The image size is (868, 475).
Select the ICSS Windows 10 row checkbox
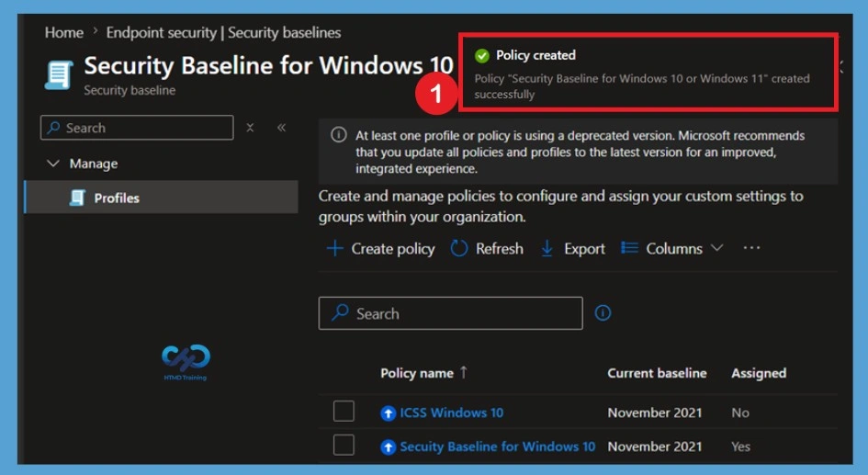click(x=344, y=412)
